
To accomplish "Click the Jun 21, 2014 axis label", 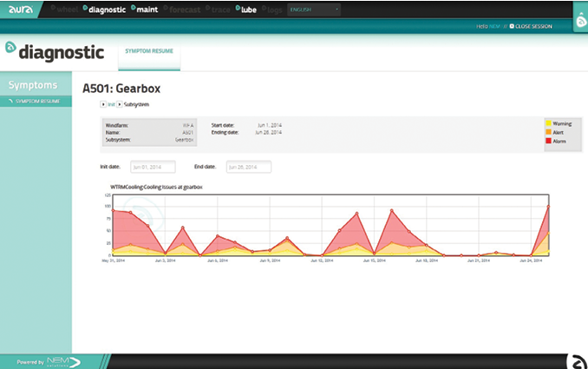I will [478, 260].
